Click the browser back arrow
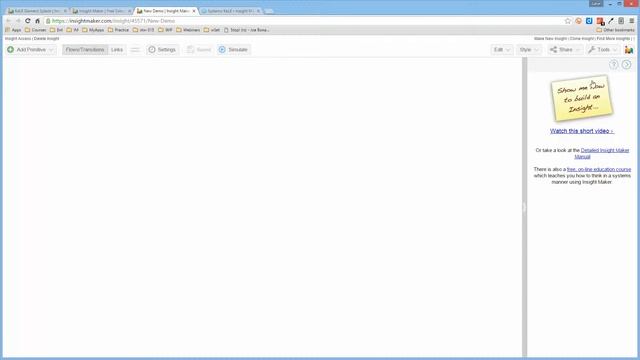Viewport: 640px width, 360px height. 9,21
